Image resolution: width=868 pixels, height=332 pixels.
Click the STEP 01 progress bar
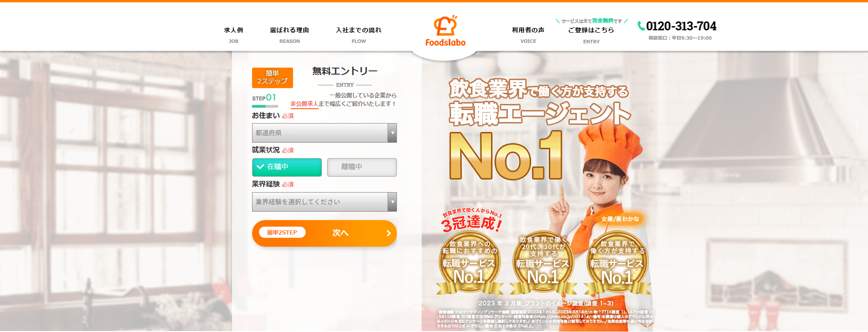coord(265,106)
